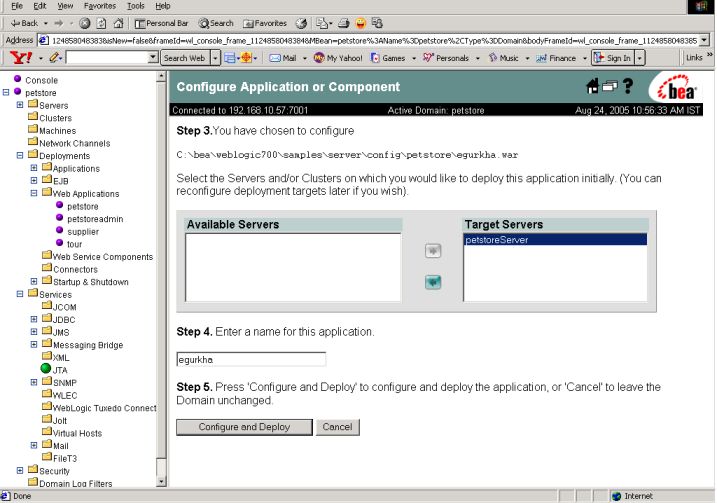Click the Print icon in toolbar
The width and height of the screenshot is (717, 503).
pyautogui.click(x=344, y=23)
